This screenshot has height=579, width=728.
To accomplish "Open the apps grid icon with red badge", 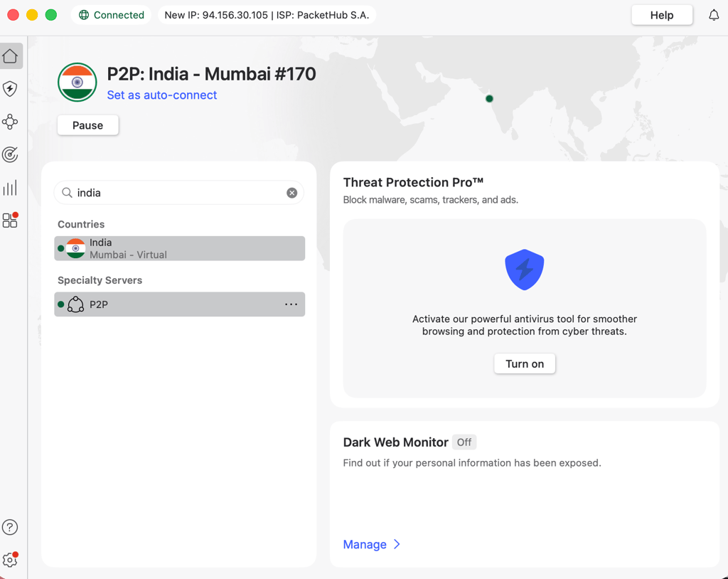I will [x=10, y=221].
